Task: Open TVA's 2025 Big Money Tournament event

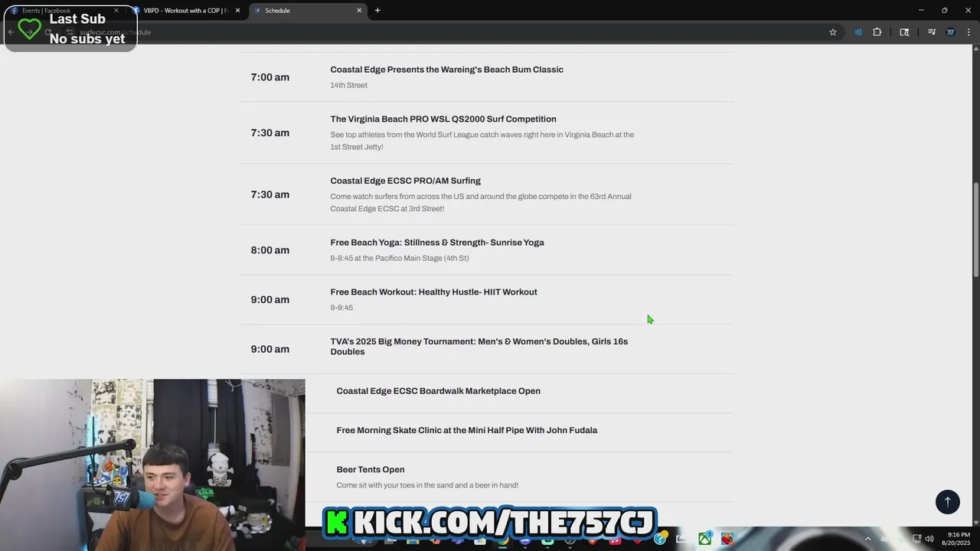Action: (479, 347)
